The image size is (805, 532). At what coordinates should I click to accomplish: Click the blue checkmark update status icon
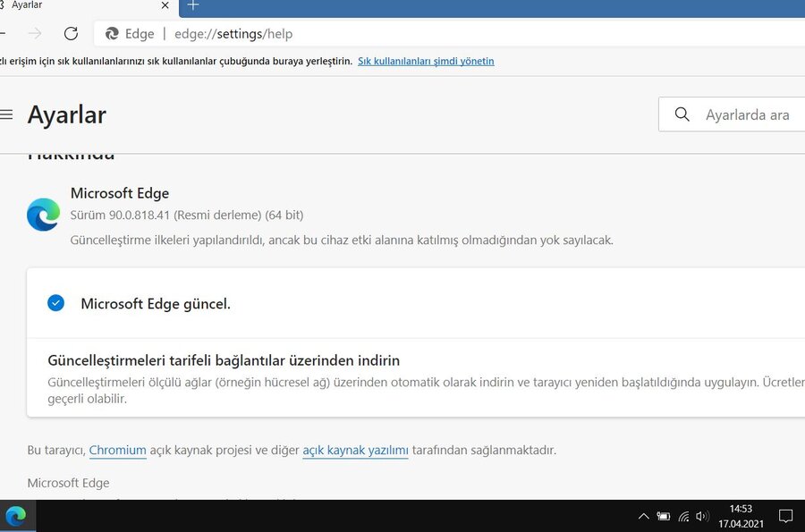[x=56, y=303]
